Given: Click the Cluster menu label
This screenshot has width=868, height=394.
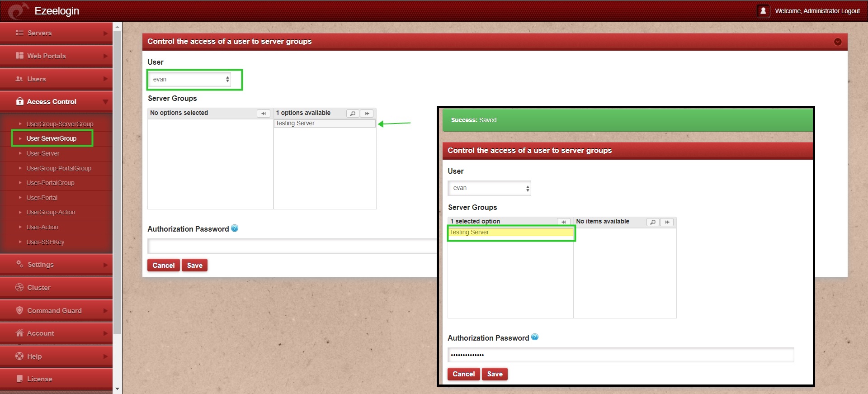Looking at the screenshot, I should (x=39, y=288).
